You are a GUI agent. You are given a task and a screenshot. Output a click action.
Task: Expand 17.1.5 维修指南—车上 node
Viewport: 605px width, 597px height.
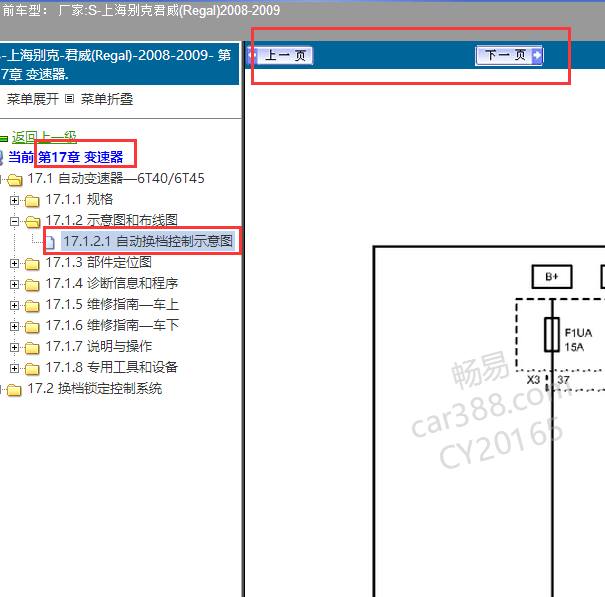point(14,305)
